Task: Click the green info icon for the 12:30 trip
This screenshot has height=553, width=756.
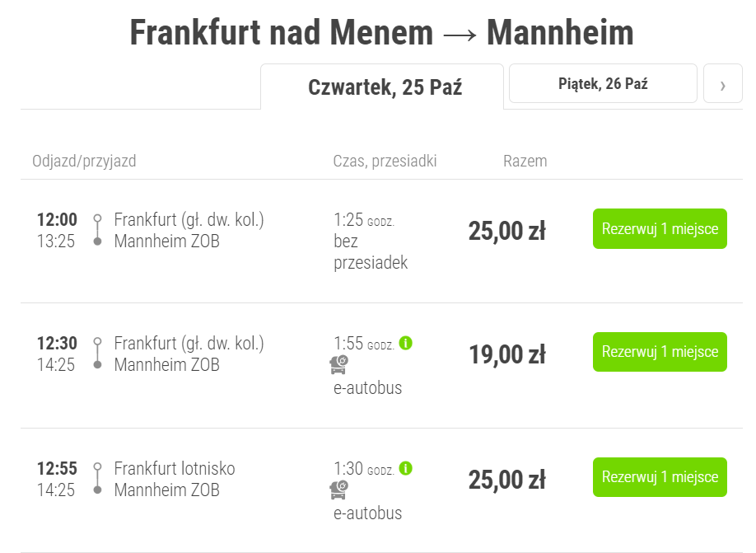Action: click(406, 343)
